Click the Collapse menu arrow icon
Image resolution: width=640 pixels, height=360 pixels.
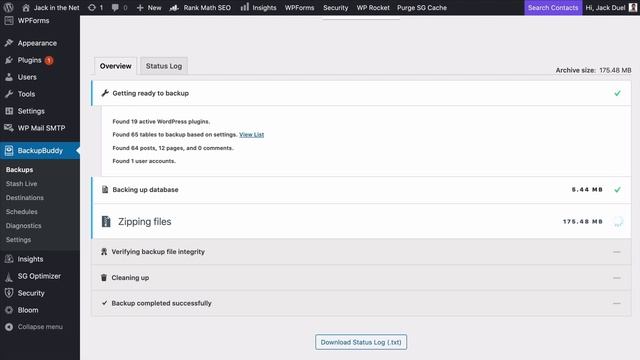(x=9, y=327)
